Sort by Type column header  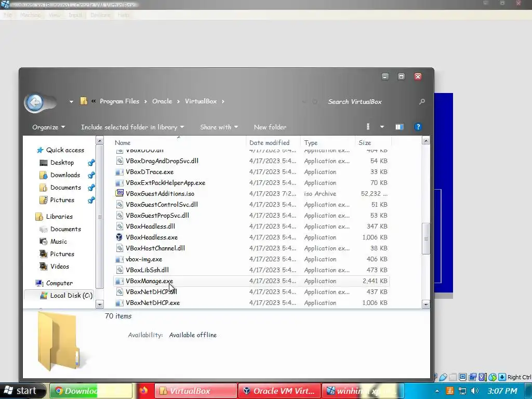click(311, 143)
